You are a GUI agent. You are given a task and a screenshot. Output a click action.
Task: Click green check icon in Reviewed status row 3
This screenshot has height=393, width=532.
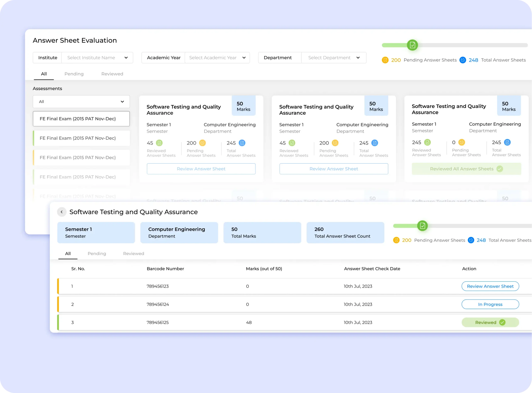[502, 322]
